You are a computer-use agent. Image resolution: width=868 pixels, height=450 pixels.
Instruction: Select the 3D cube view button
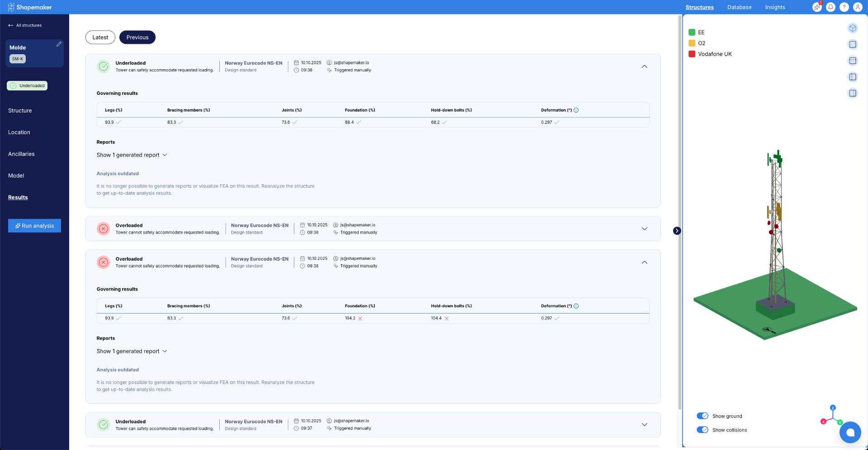[x=853, y=28]
